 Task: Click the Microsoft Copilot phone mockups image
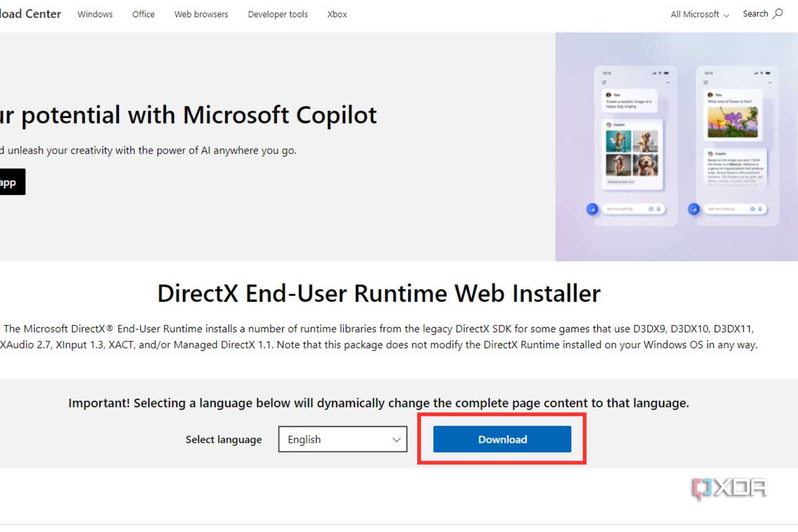(677, 147)
